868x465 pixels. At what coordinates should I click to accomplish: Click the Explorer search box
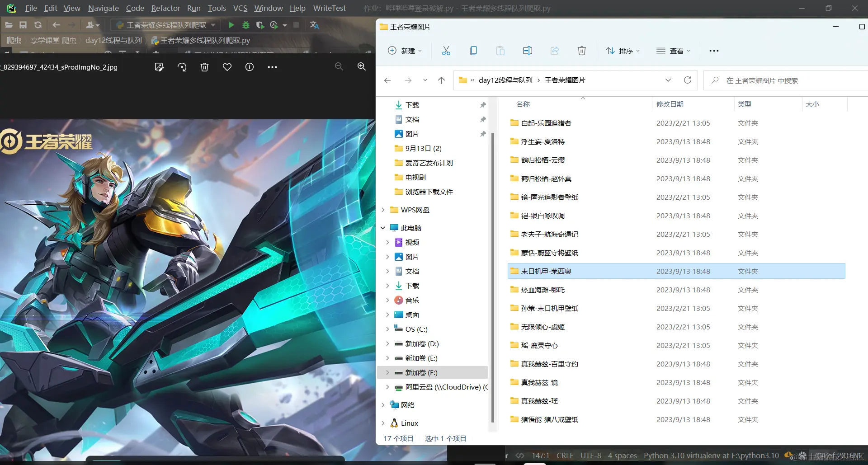pos(787,80)
